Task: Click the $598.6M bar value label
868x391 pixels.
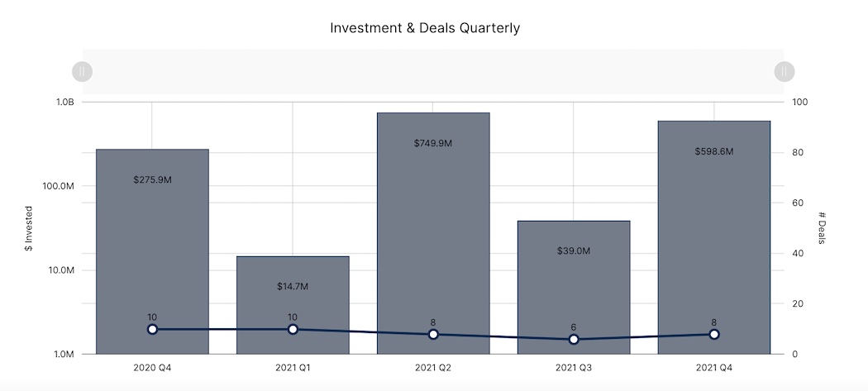Action: (x=714, y=151)
